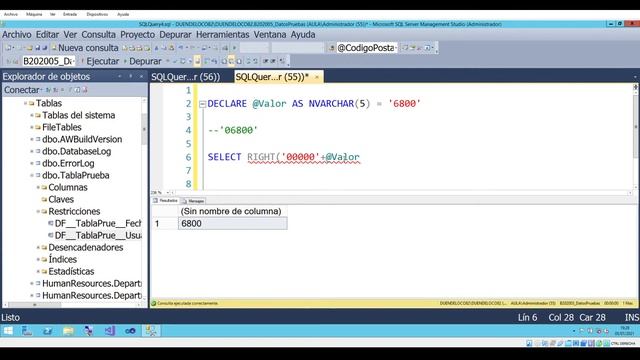Click the Object Explorer filter icon
The image size is (640, 360).
tap(70, 90)
